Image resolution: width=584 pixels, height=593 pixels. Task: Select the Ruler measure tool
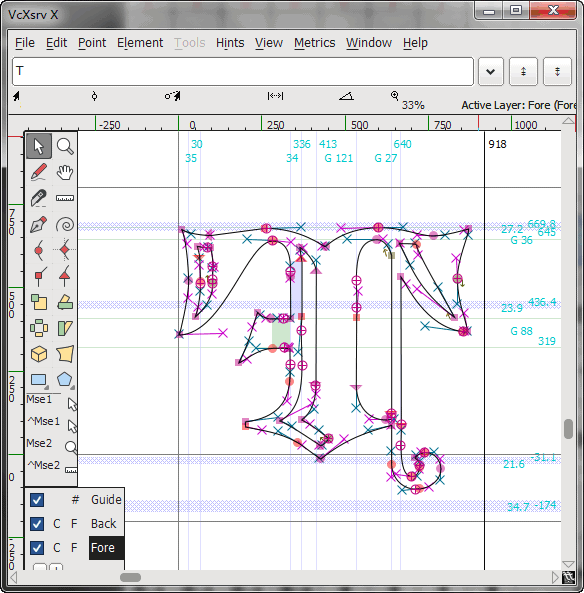click(65, 198)
